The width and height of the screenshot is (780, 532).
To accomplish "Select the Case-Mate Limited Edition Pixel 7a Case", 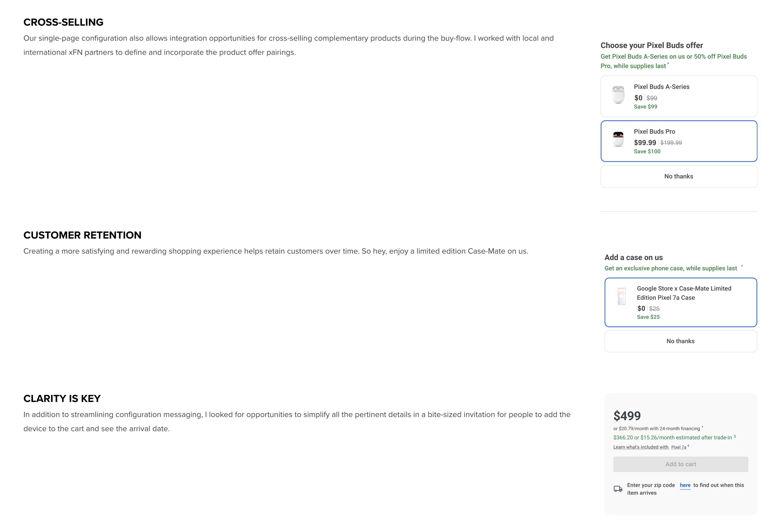I will [x=681, y=302].
